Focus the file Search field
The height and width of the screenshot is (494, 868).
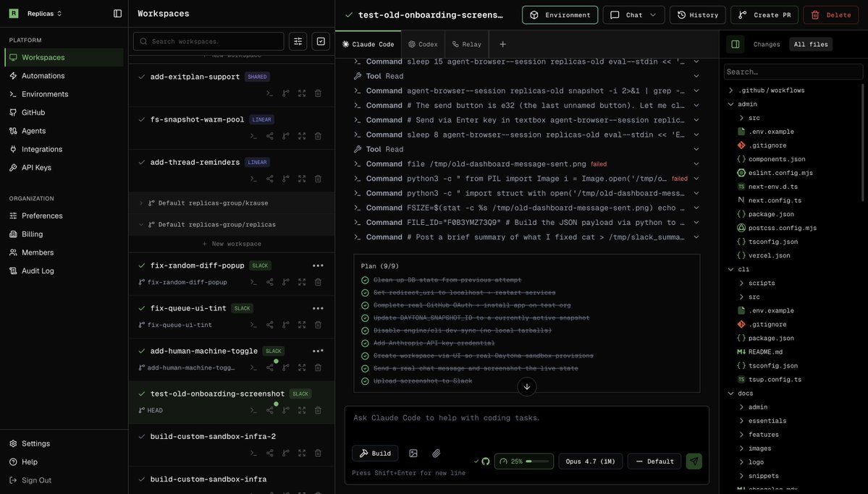[x=793, y=72]
